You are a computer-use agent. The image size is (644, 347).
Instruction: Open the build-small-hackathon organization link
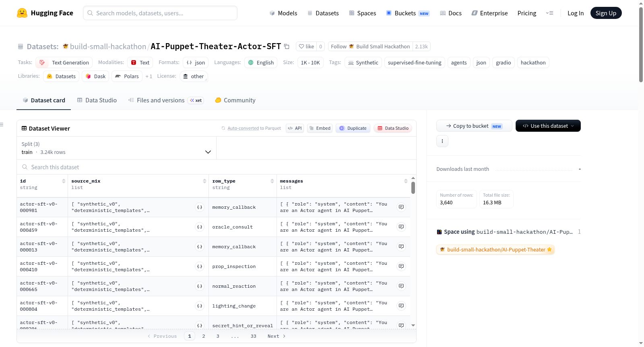coord(108,46)
